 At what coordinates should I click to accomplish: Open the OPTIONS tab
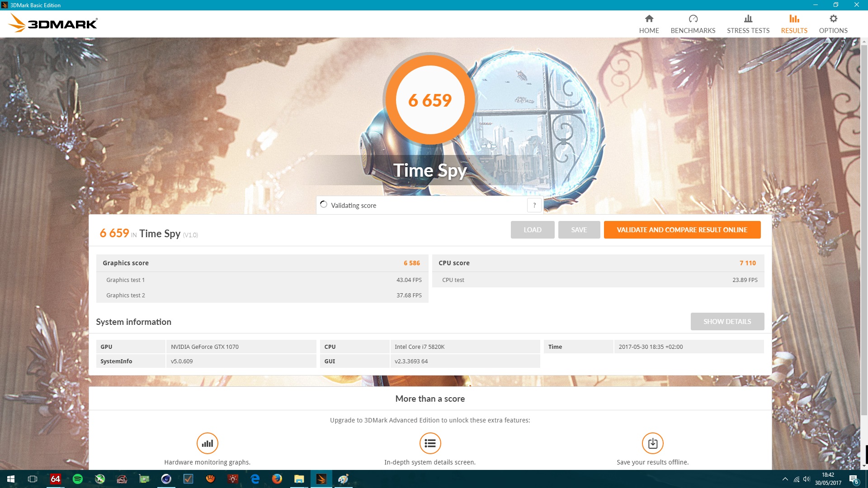tap(833, 24)
